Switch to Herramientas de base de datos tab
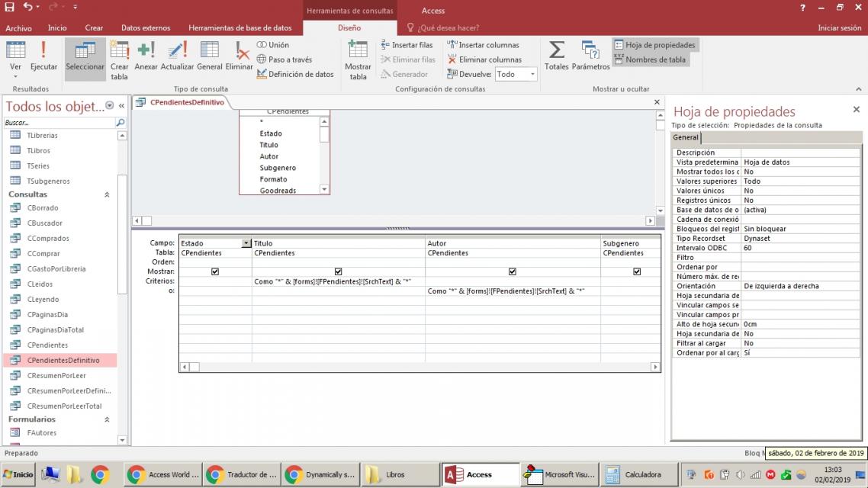Viewport: 868px width, 488px height. (240, 28)
